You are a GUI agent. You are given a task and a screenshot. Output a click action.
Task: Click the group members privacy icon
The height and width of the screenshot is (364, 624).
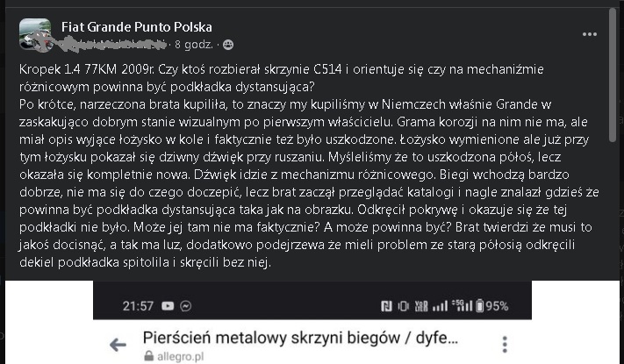pos(228,43)
